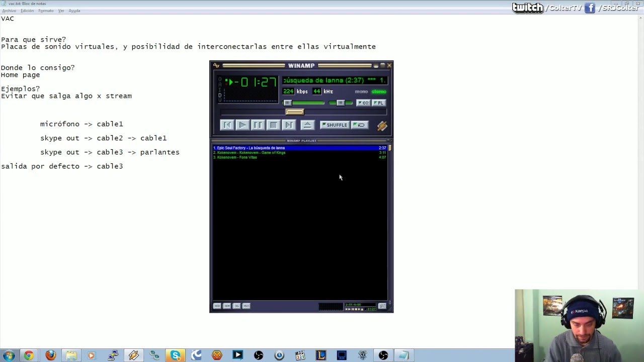Open Windows Media Player taskbar icon

pos(91,355)
